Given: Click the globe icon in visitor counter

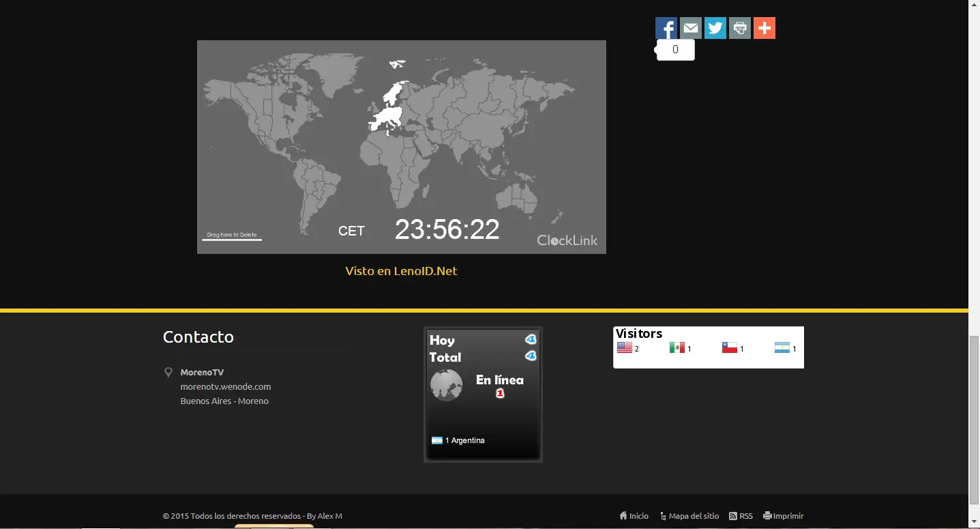Looking at the screenshot, I should [447, 385].
